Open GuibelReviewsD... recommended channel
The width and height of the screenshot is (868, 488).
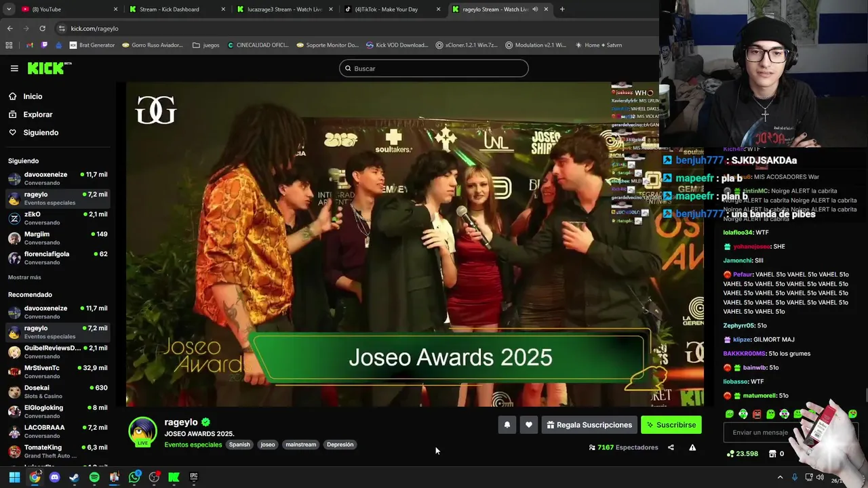coord(58,352)
